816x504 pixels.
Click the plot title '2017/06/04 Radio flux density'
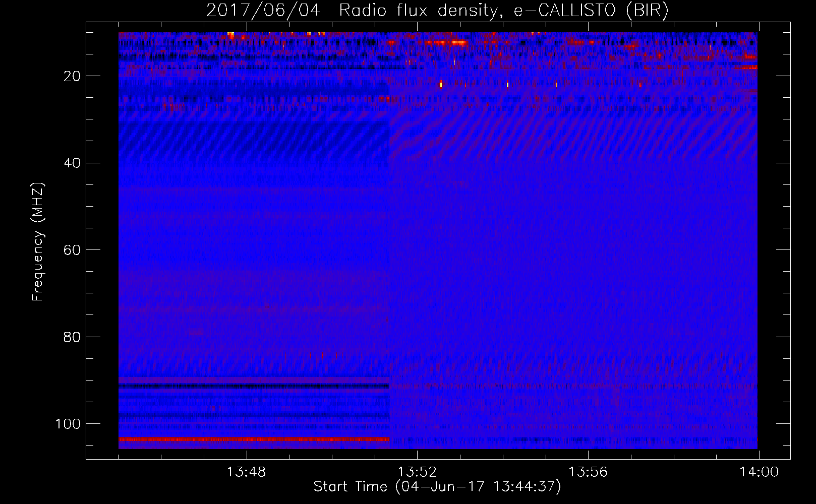(352, 11)
